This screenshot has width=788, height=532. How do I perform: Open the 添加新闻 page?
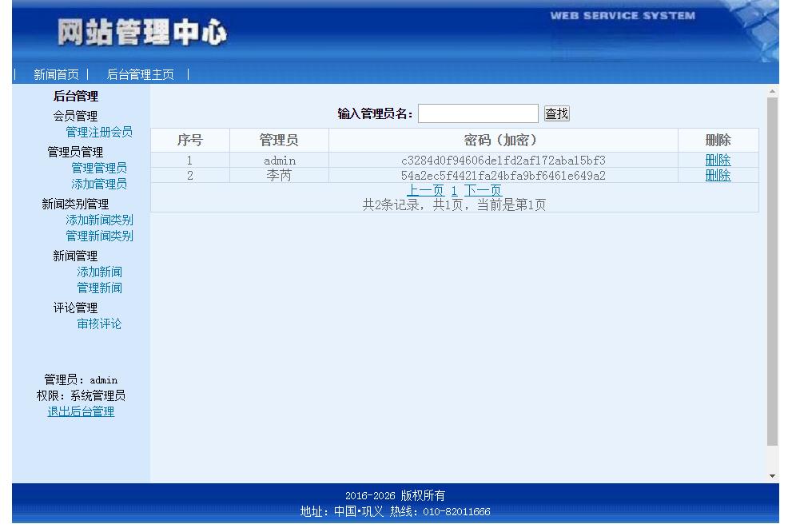click(98, 272)
